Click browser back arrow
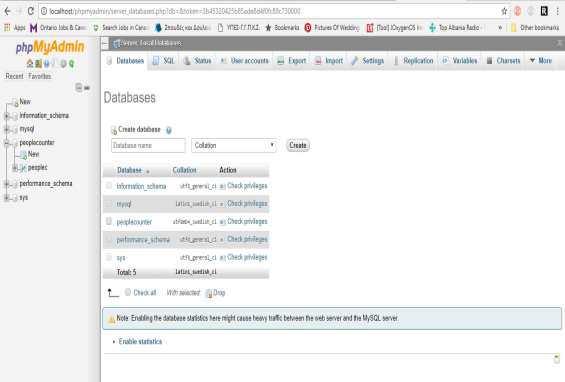Viewport: 565px width, 382px height. [x=7, y=11]
